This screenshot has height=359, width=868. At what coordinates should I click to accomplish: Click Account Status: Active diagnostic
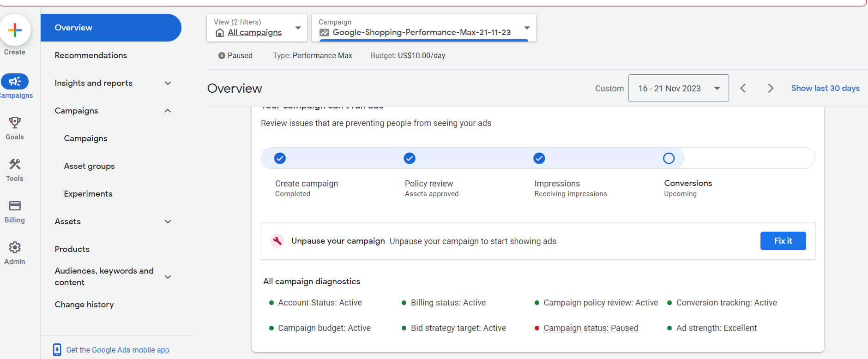click(320, 303)
